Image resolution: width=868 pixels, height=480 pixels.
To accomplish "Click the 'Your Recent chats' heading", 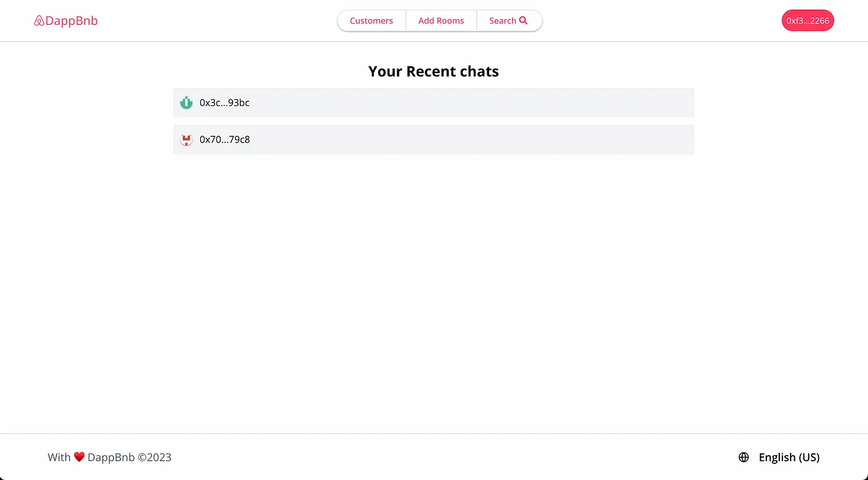I will (433, 71).
